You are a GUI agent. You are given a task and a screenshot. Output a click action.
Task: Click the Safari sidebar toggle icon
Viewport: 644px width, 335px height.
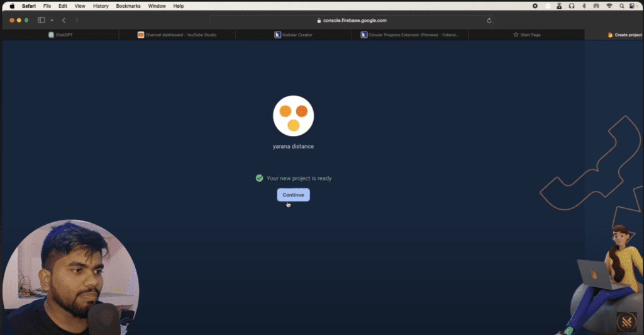(x=42, y=20)
